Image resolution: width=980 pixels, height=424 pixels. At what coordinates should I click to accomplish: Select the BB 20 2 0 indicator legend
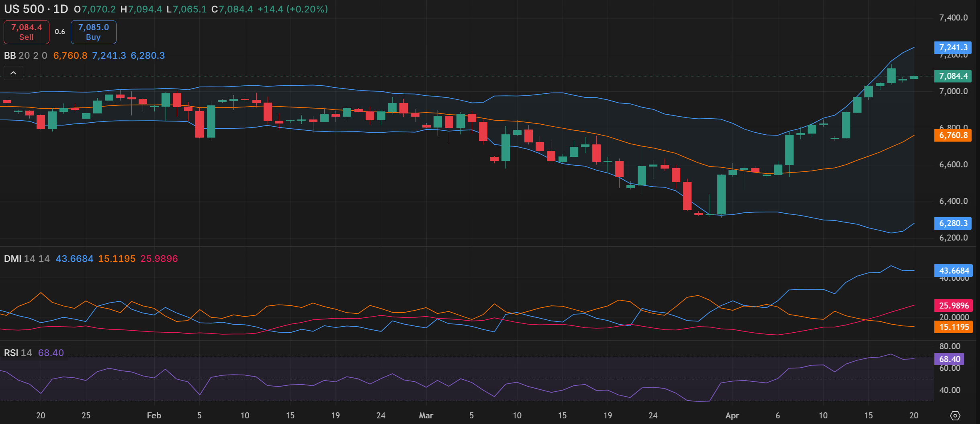pyautogui.click(x=25, y=56)
